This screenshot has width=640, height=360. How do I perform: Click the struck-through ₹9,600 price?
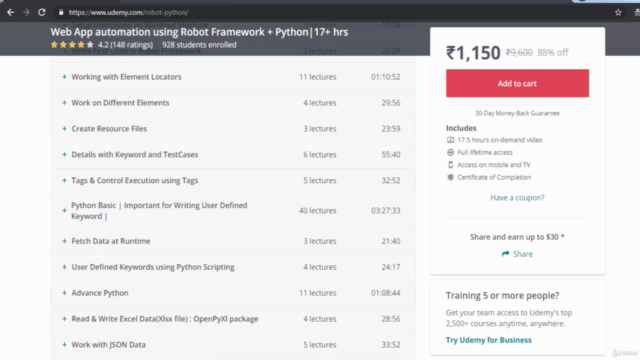pyautogui.click(x=519, y=52)
